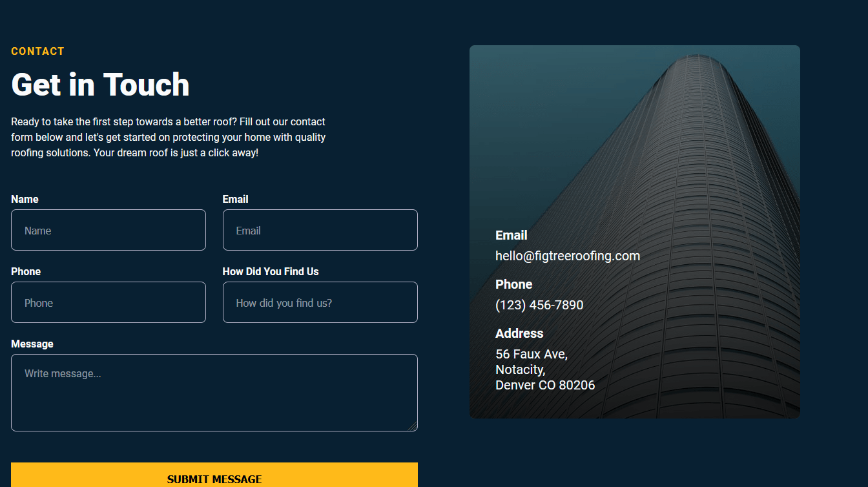Click the 'Ready to take the first step' paragraph

click(169, 137)
